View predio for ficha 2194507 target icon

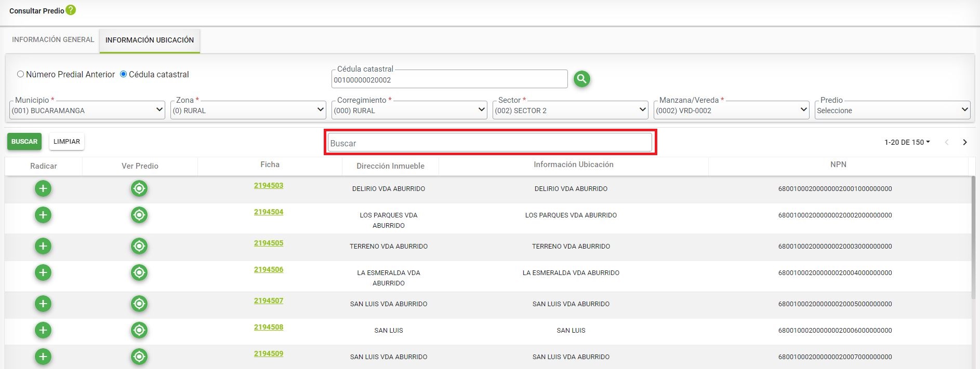point(139,304)
